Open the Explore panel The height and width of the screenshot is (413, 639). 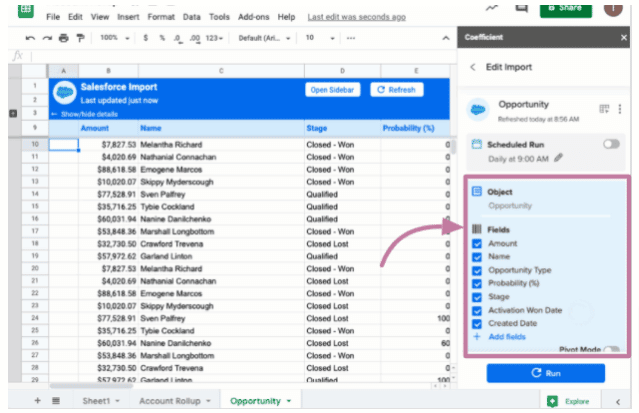point(569,401)
